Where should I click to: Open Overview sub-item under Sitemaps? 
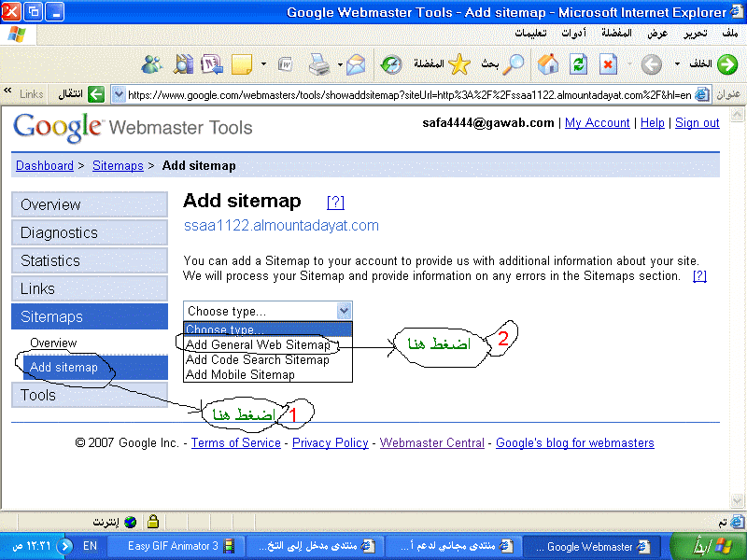pos(53,343)
